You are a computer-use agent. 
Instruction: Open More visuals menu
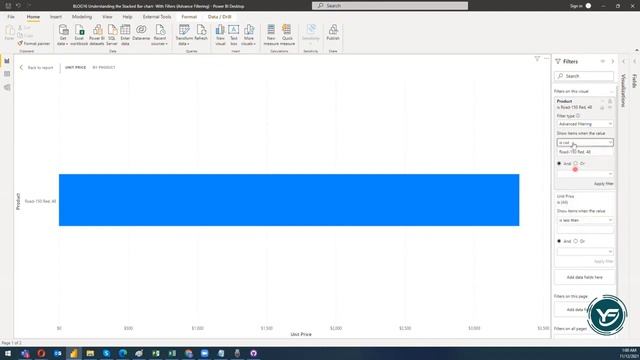tap(248, 35)
